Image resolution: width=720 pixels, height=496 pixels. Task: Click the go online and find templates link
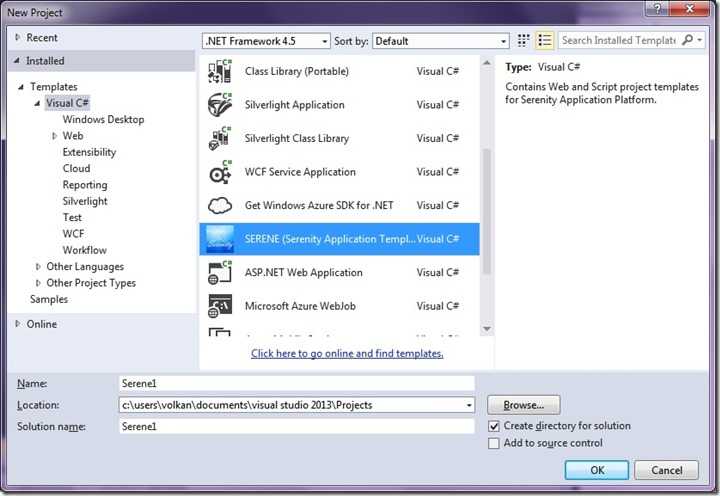(347, 353)
